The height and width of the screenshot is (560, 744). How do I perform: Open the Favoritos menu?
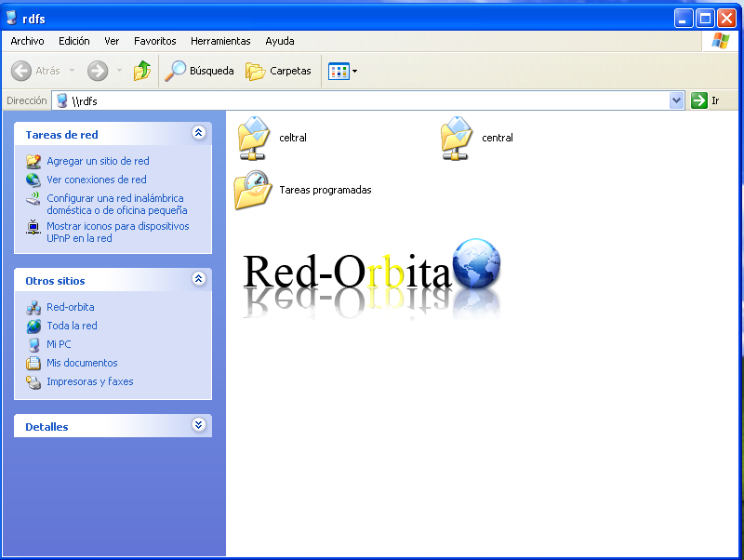point(154,41)
